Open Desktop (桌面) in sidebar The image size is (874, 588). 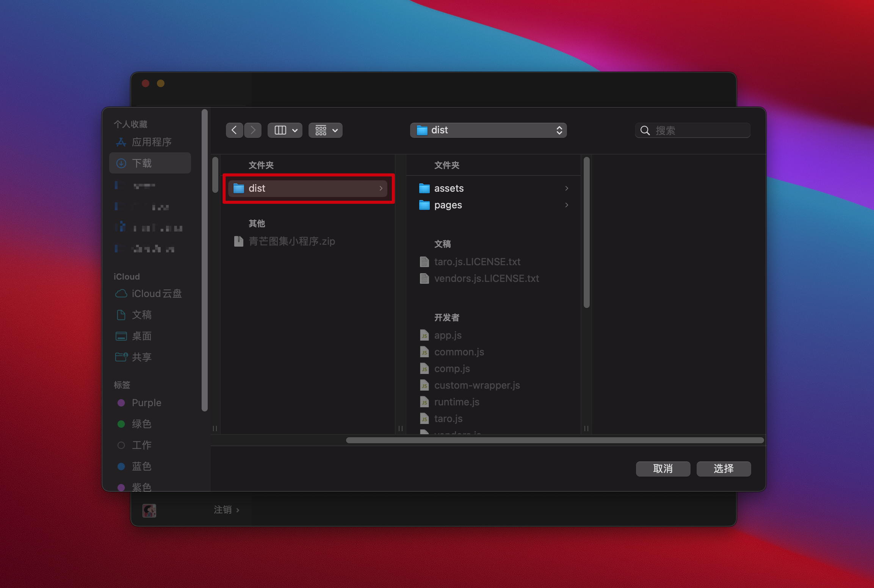pyautogui.click(x=150, y=336)
